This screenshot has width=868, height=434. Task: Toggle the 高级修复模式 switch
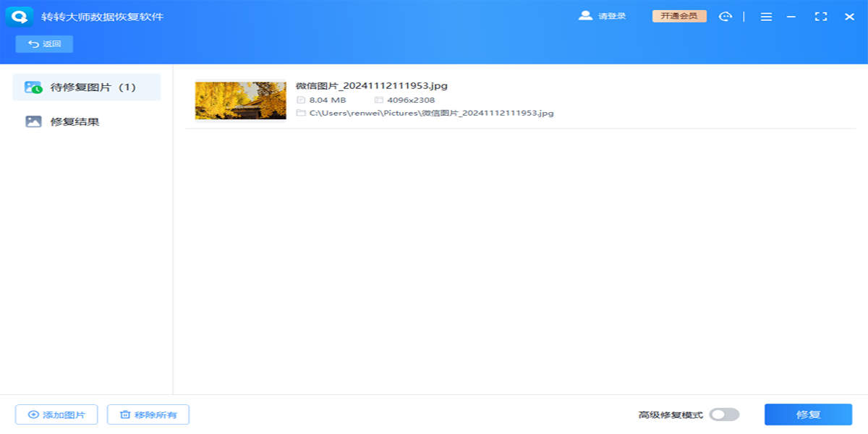point(724,414)
